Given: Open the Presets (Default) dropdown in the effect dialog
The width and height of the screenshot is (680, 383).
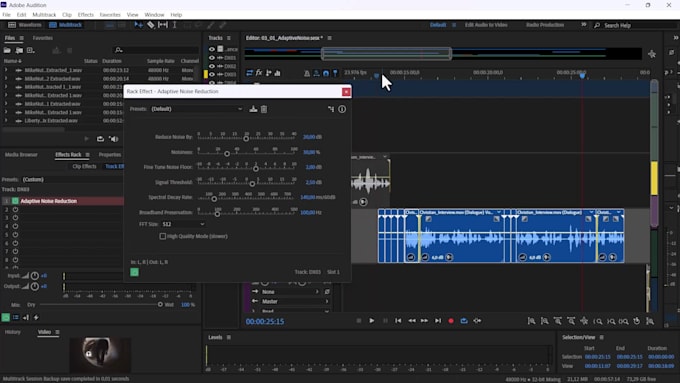Looking at the screenshot, I should pos(196,109).
